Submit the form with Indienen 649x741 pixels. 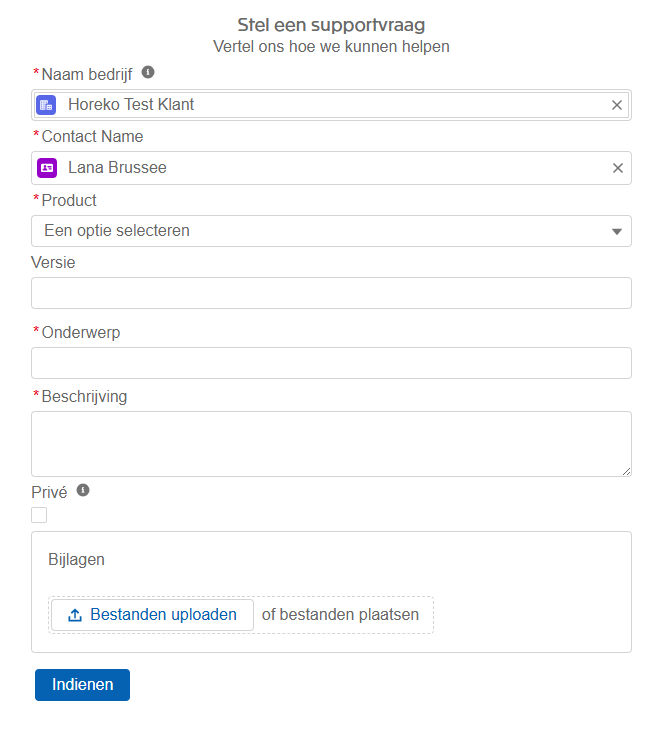(x=82, y=685)
